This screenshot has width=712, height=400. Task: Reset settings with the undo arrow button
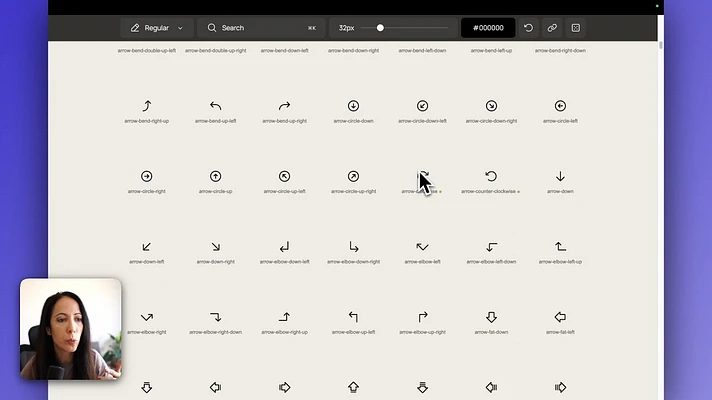(x=529, y=28)
